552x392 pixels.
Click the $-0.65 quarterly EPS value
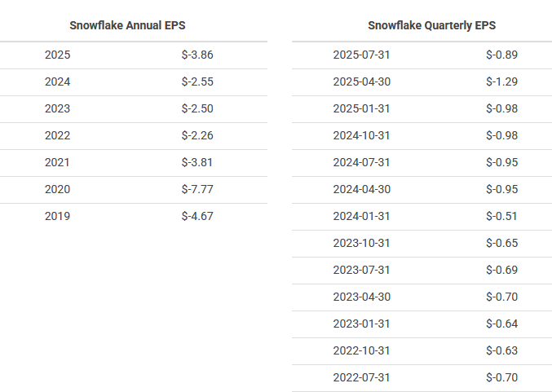[502, 244]
